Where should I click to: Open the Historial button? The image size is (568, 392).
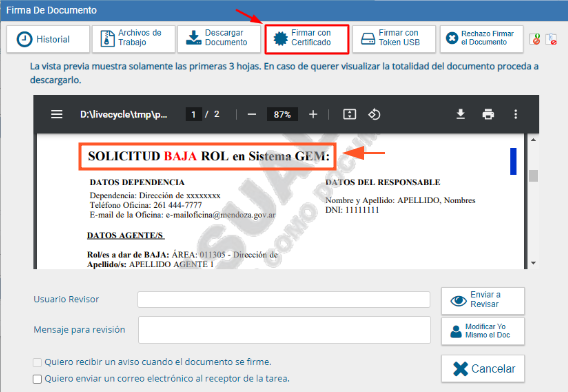tap(48, 39)
